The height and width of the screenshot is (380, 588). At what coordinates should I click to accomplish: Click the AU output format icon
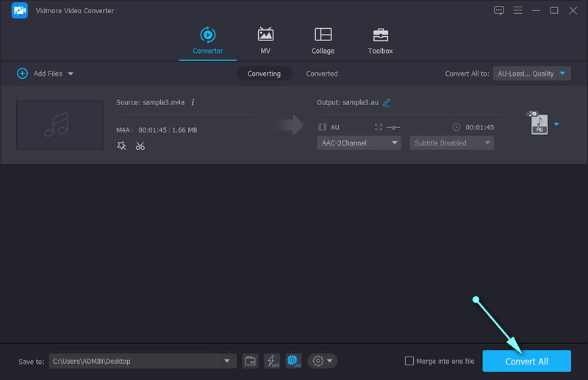[x=538, y=124]
